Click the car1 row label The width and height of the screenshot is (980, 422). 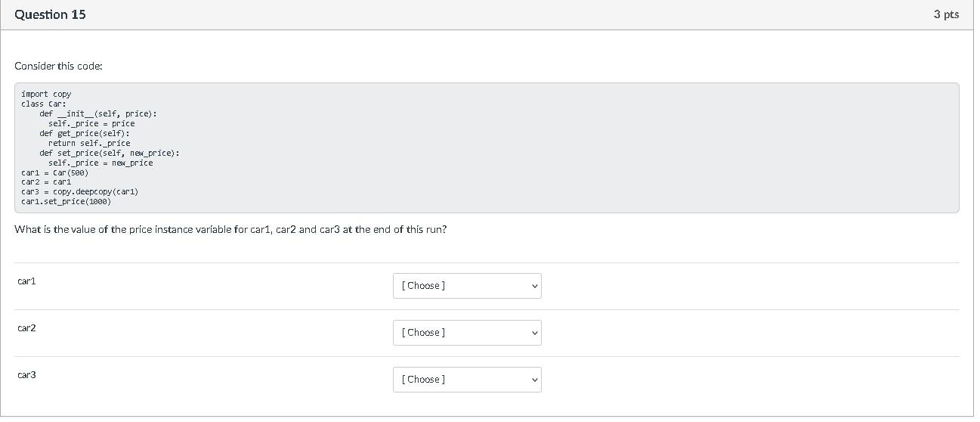click(x=26, y=281)
